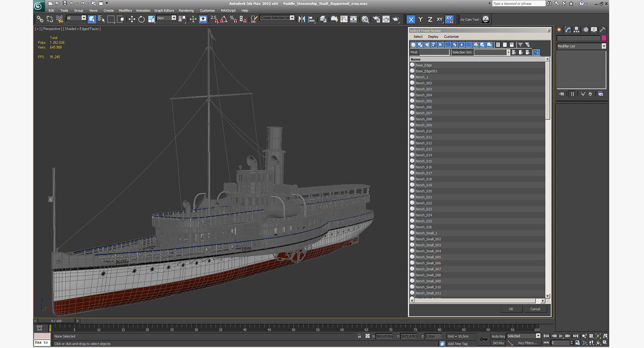Open the Quick Access toolbar dropdown arrow

(x=107, y=3)
